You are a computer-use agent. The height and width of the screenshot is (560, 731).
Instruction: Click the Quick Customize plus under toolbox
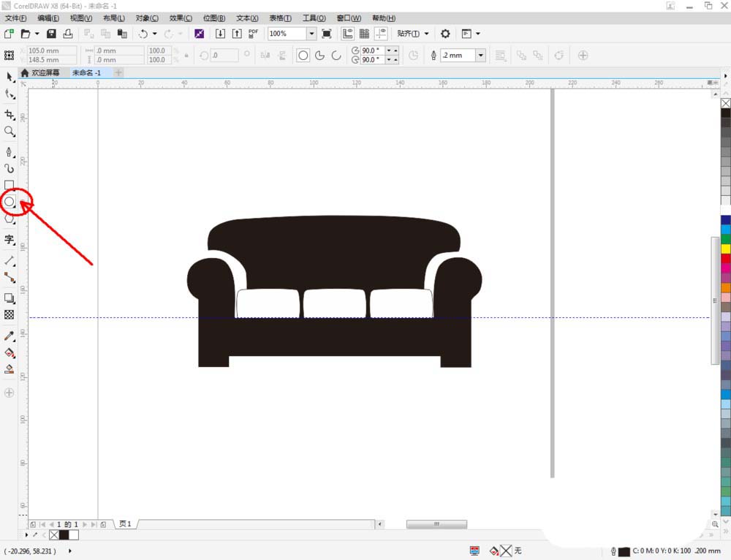point(9,393)
